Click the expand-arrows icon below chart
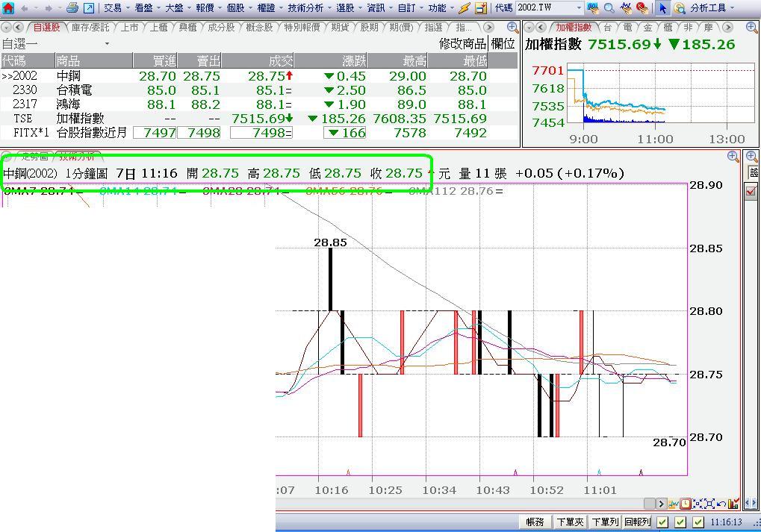 [x=709, y=504]
